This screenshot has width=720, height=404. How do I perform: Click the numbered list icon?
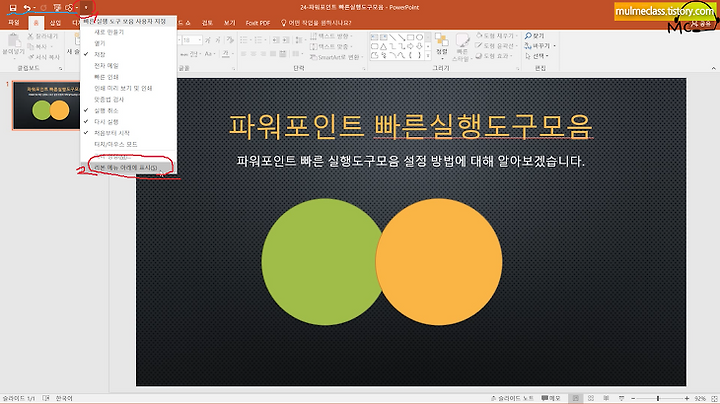(x=260, y=40)
